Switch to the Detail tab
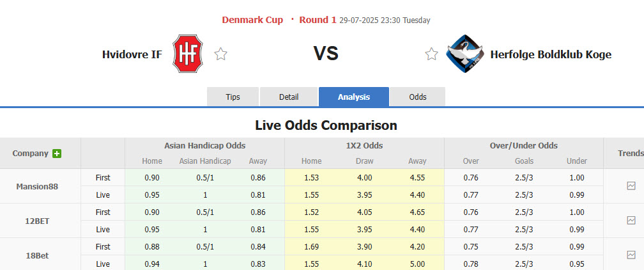 coord(289,97)
